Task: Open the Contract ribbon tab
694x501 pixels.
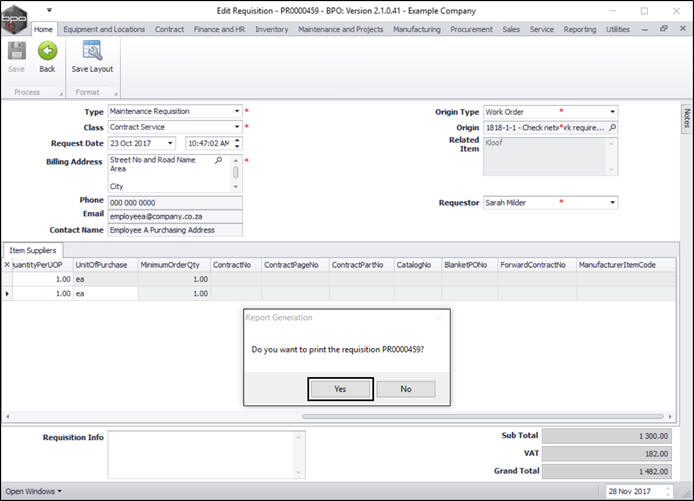Action: tap(169, 29)
